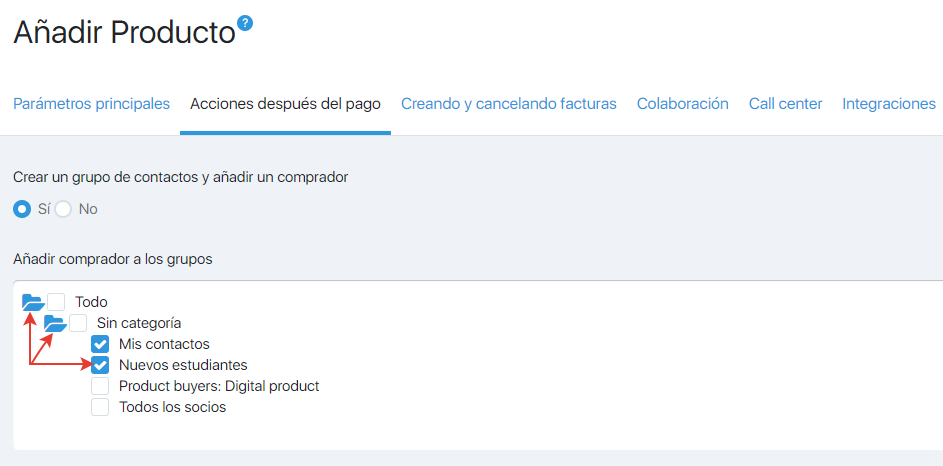Click the Mis contactos group label
943x466 pixels.
pos(164,345)
